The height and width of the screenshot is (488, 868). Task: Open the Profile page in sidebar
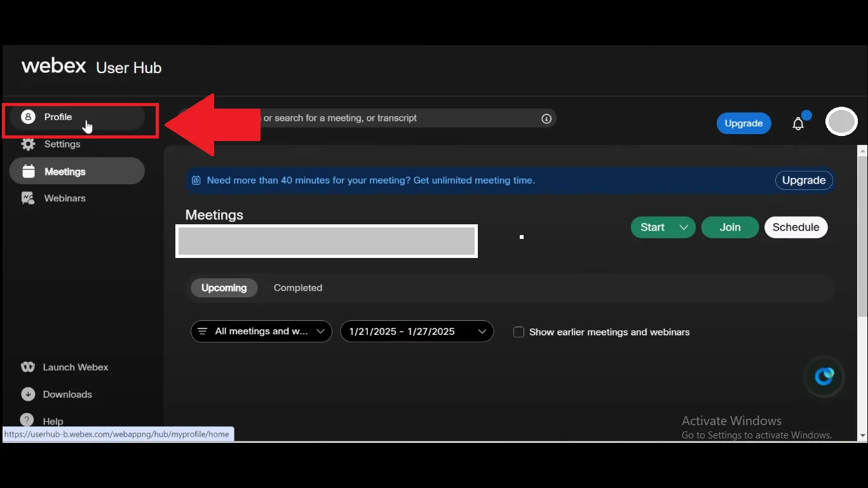77,117
